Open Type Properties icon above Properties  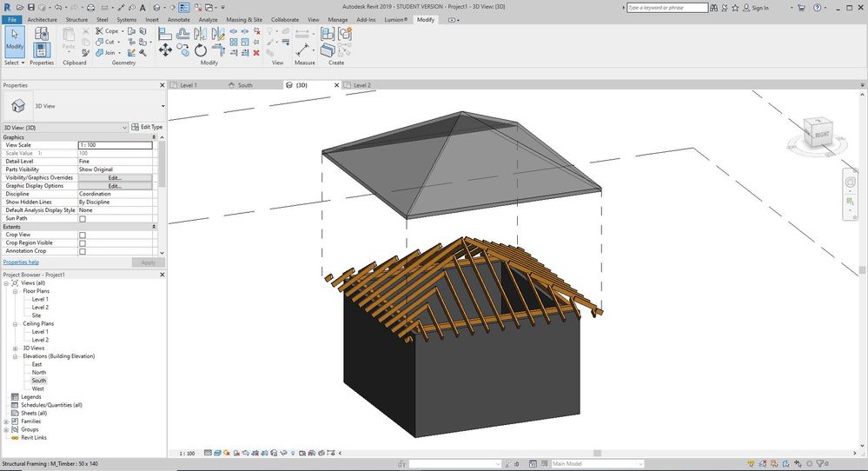coord(42,33)
